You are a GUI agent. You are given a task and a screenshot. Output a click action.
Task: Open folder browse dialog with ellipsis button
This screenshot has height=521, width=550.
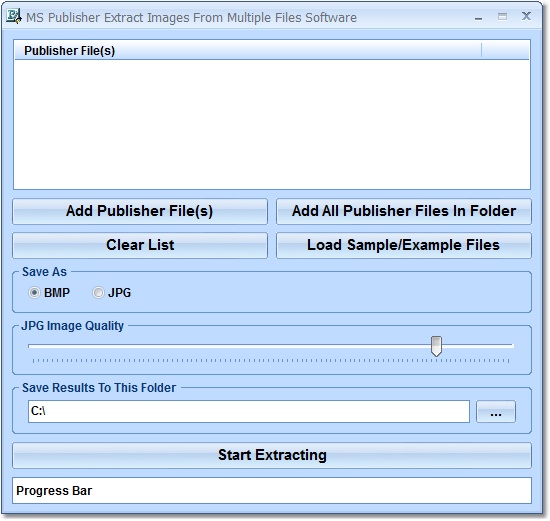tap(496, 412)
